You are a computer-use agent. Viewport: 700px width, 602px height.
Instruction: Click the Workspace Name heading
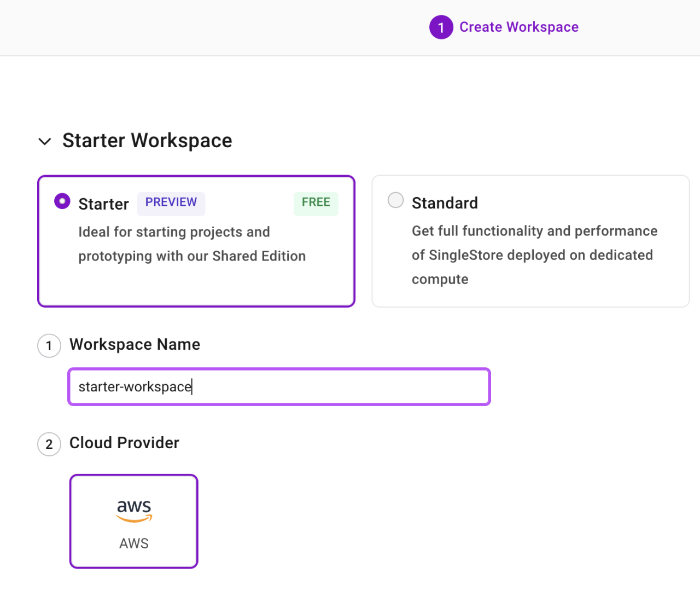tap(134, 344)
